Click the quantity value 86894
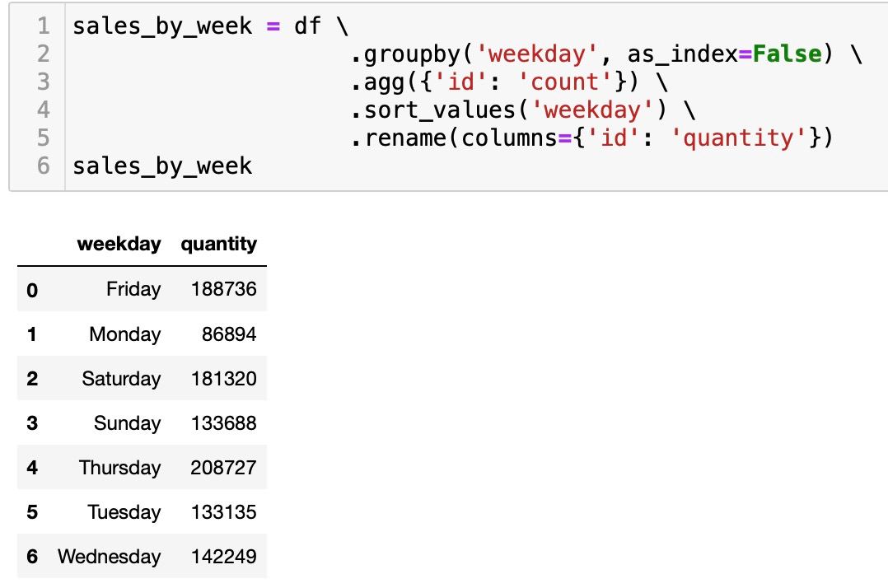The image size is (888, 588). pyautogui.click(x=229, y=334)
